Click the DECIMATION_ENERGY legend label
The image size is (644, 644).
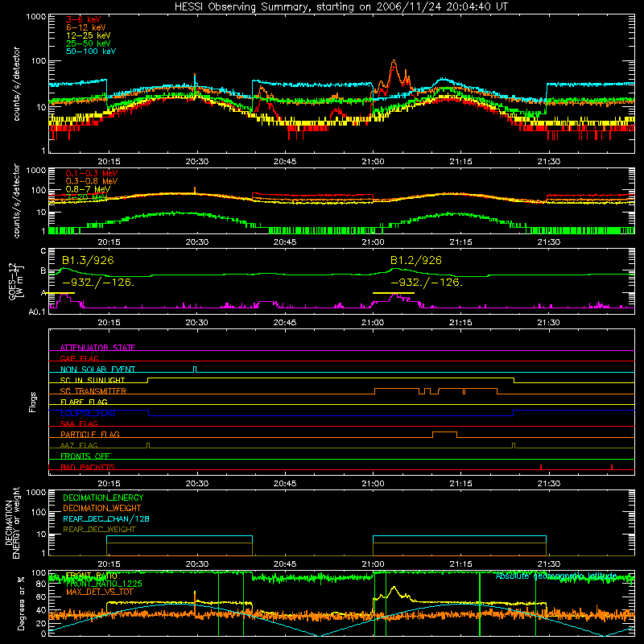point(103,497)
